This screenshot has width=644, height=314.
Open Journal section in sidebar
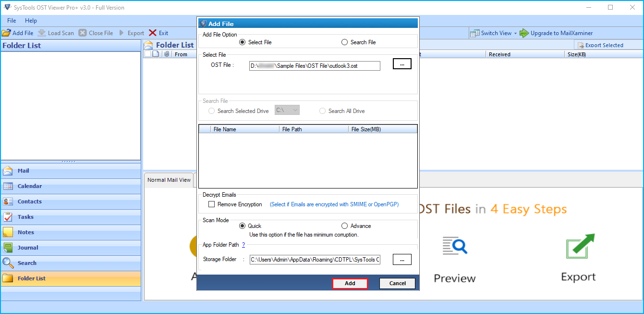(71, 248)
